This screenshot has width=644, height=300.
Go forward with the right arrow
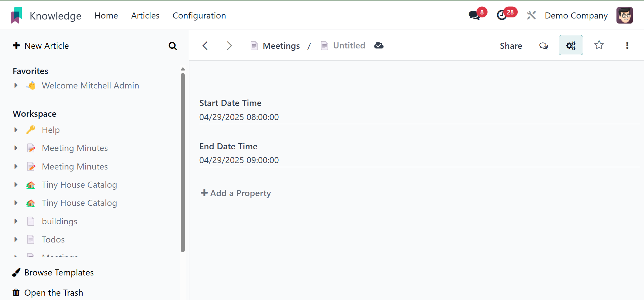click(229, 46)
